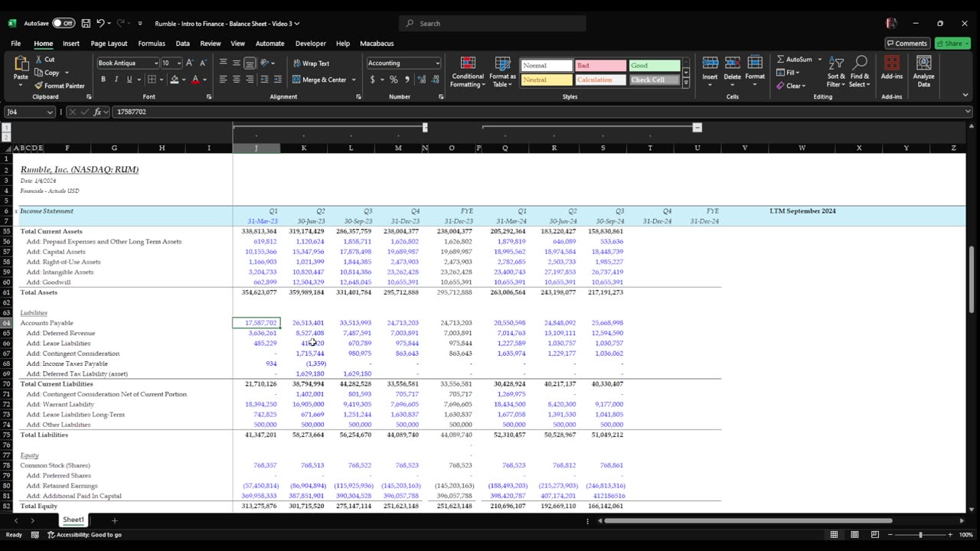Open the Add-ins button
This screenshot has width=980, height=551.
click(892, 67)
